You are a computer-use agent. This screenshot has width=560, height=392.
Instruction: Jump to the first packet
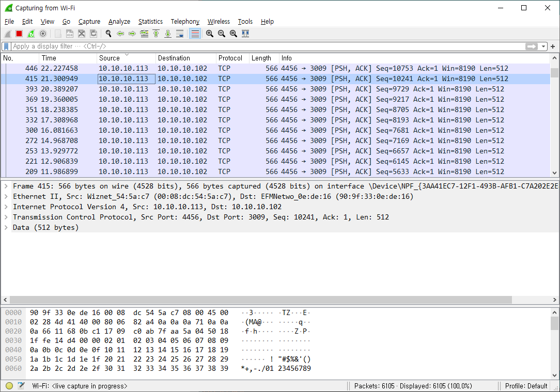click(156, 34)
